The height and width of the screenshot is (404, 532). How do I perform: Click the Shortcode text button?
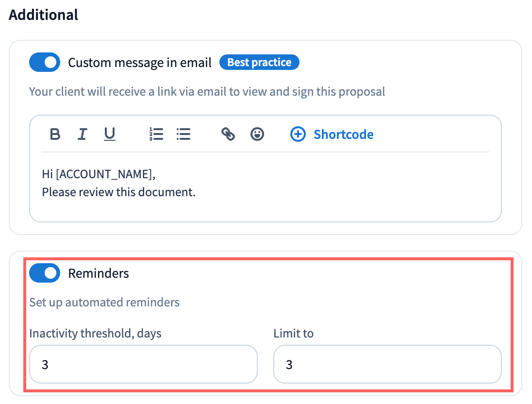click(344, 134)
